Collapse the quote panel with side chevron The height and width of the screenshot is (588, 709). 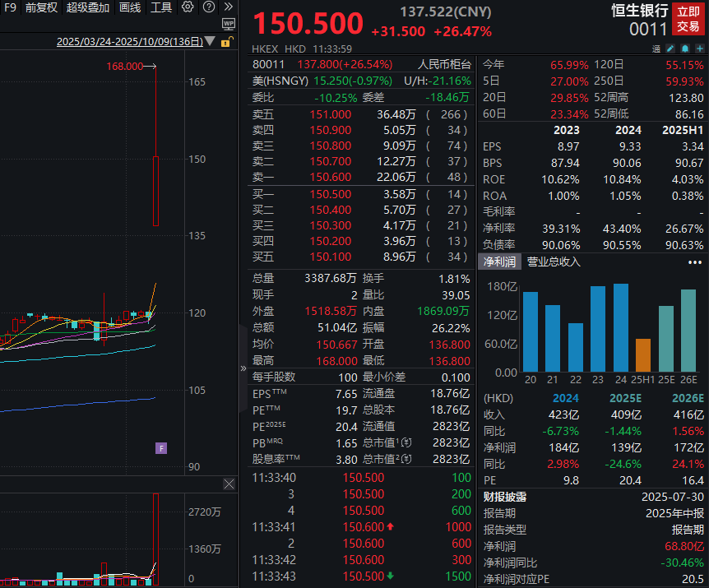243,369
